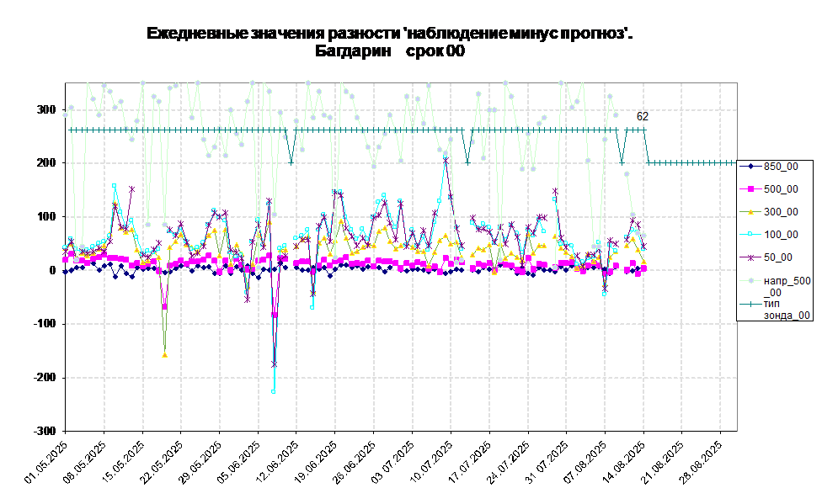Image resolution: width=822 pixels, height=504 pixels.
Task: Click the lowest cyan 100_00 data point
Action: (x=274, y=391)
